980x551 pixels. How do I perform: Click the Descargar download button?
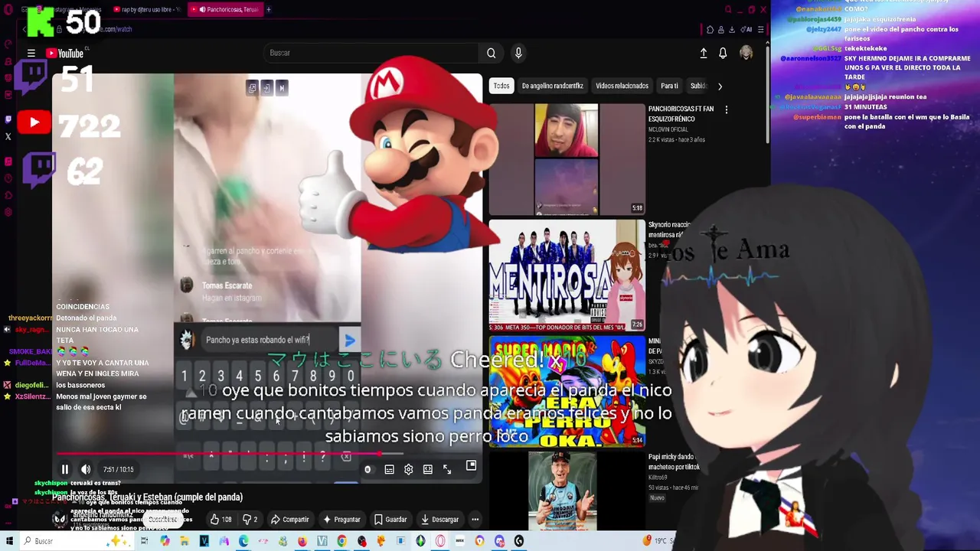(x=439, y=520)
